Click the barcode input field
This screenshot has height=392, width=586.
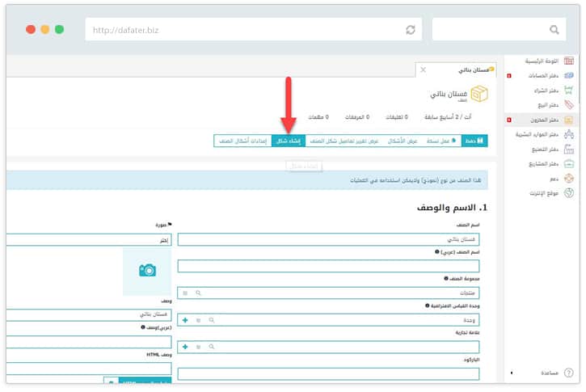coord(328,373)
